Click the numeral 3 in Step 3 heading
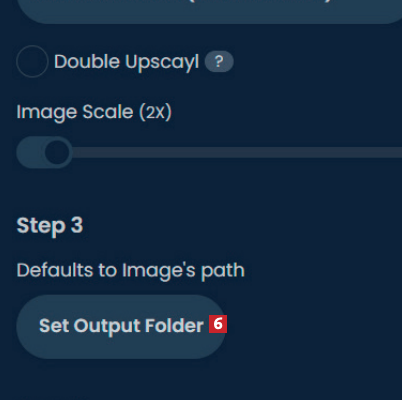Image resolution: width=402 pixels, height=400 pixels. 77,225
